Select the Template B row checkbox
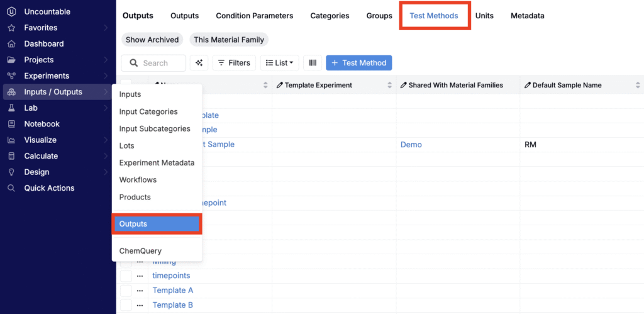The height and width of the screenshot is (314, 644). (126, 305)
